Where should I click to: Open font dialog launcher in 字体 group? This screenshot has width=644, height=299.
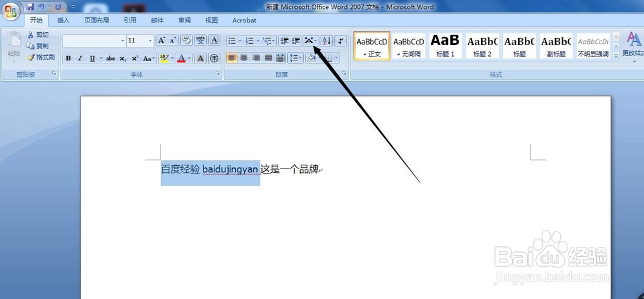tap(218, 74)
